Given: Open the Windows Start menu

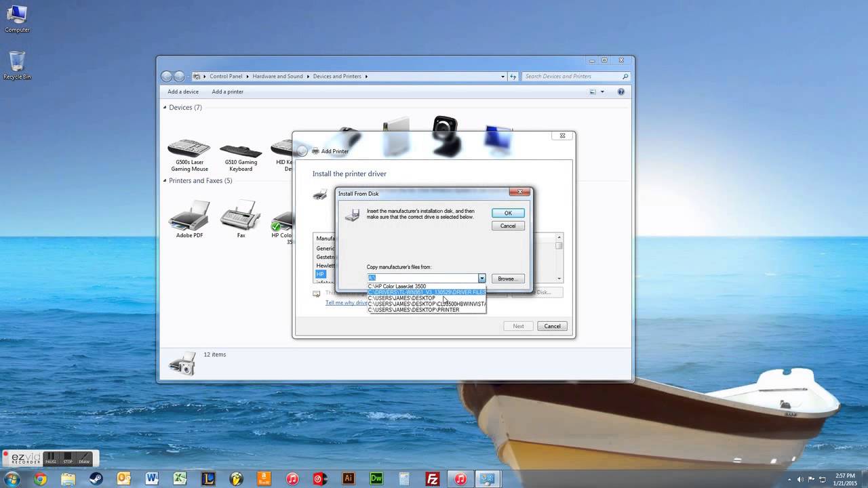Looking at the screenshot, I should click(x=12, y=479).
